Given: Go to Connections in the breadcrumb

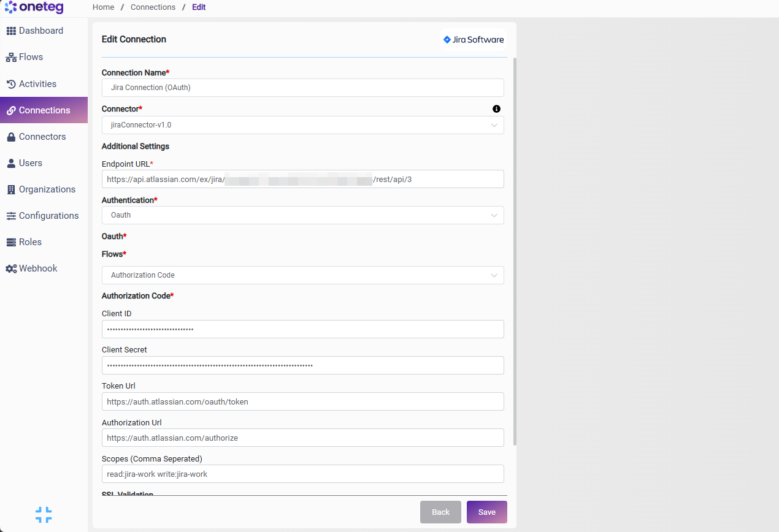Looking at the screenshot, I should (x=153, y=7).
